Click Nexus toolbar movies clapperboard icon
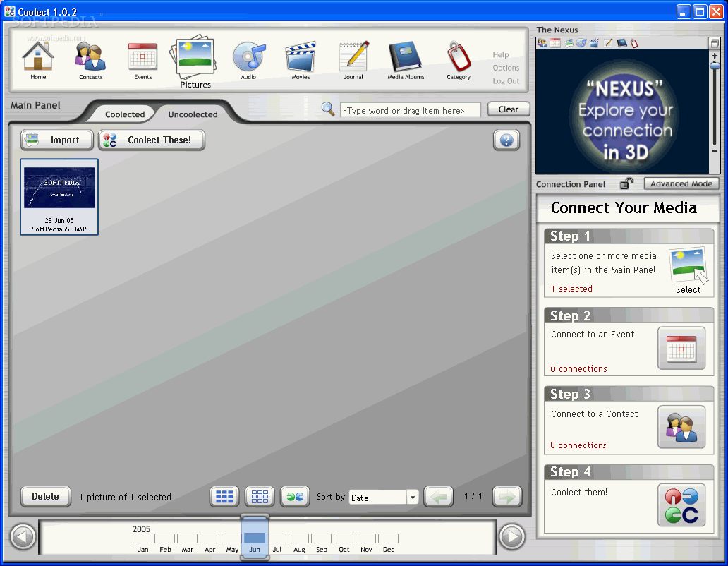 tap(594, 43)
